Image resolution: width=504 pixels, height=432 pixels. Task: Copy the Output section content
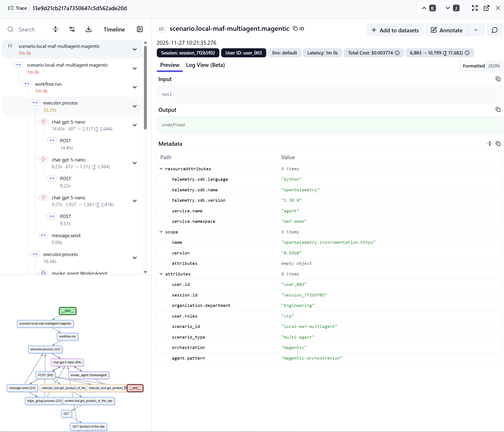498,110
